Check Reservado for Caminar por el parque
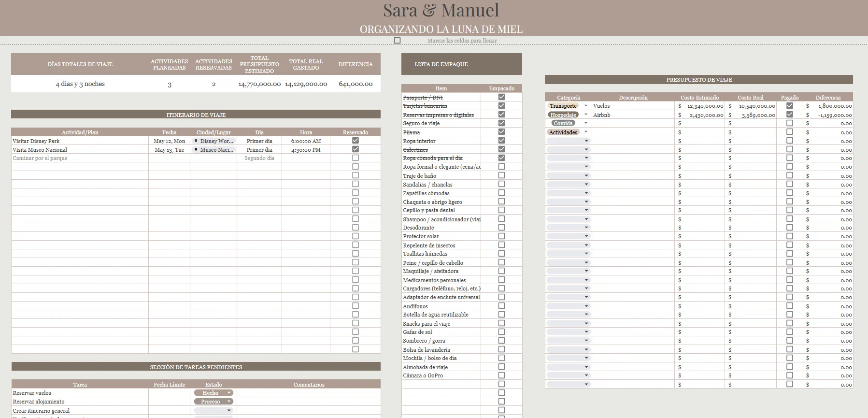 [356, 158]
